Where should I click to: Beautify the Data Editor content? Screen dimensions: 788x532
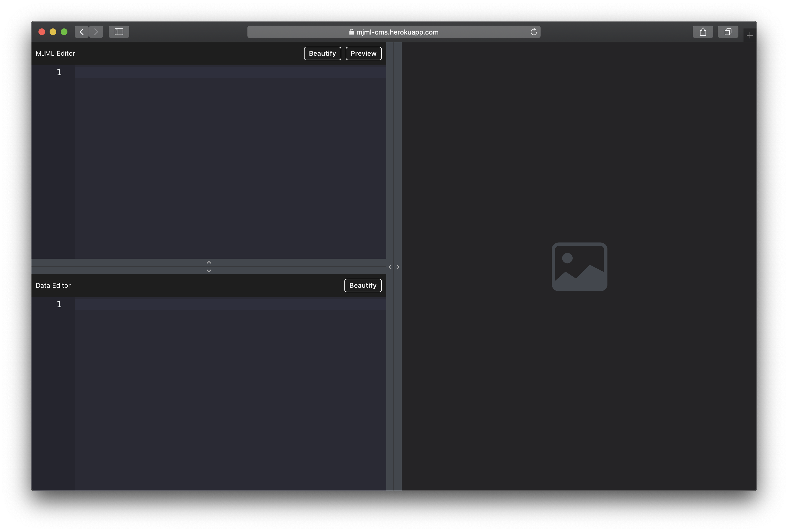(x=363, y=285)
